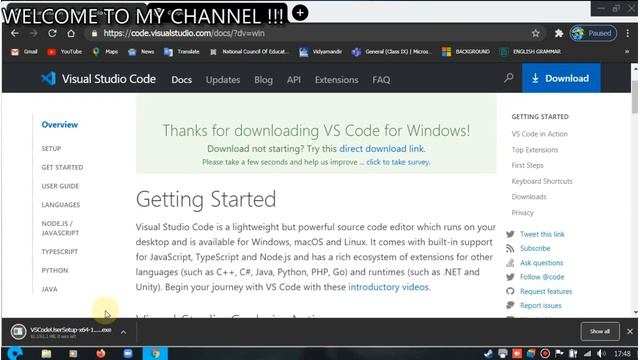Image resolution: width=640 pixels, height=360 pixels.
Task: Open the introductory videos link
Action: click(388, 287)
